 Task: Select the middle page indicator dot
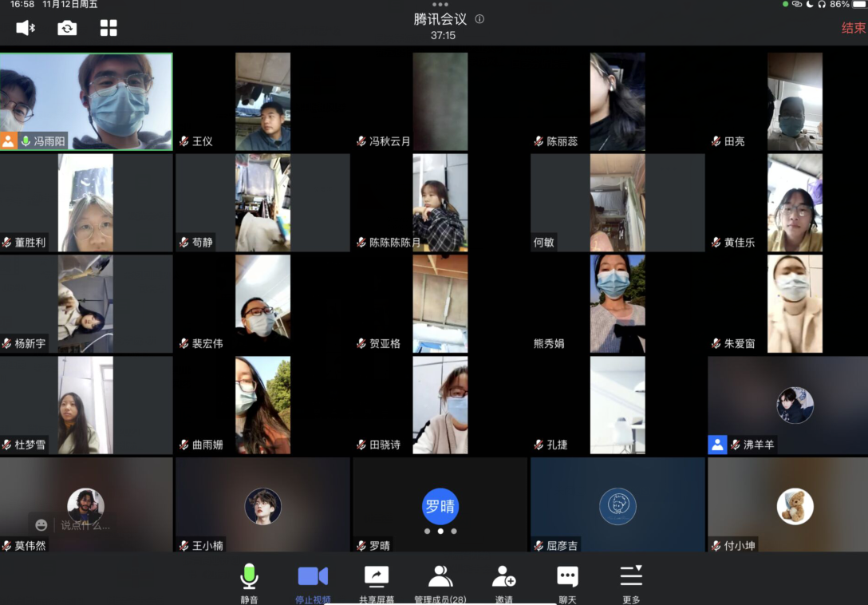(x=440, y=531)
